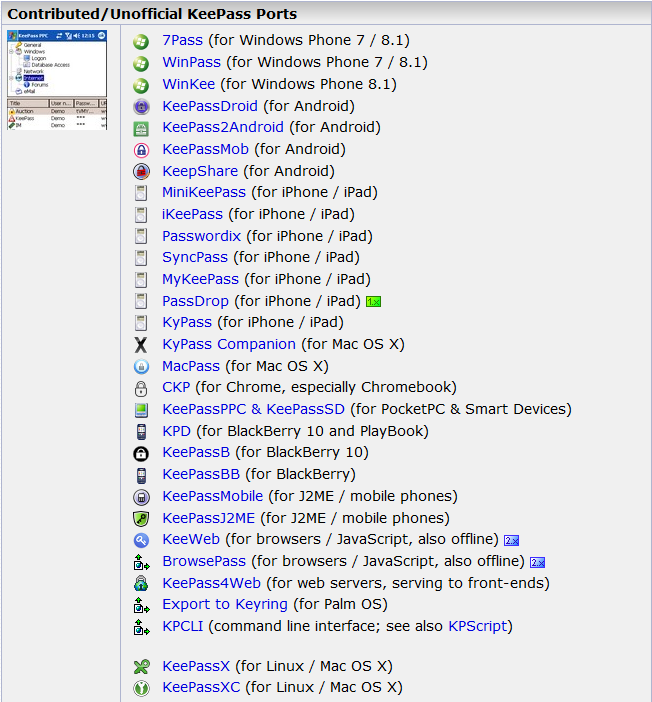Click the green shield icon beside KeePassJ2ME

point(141,519)
